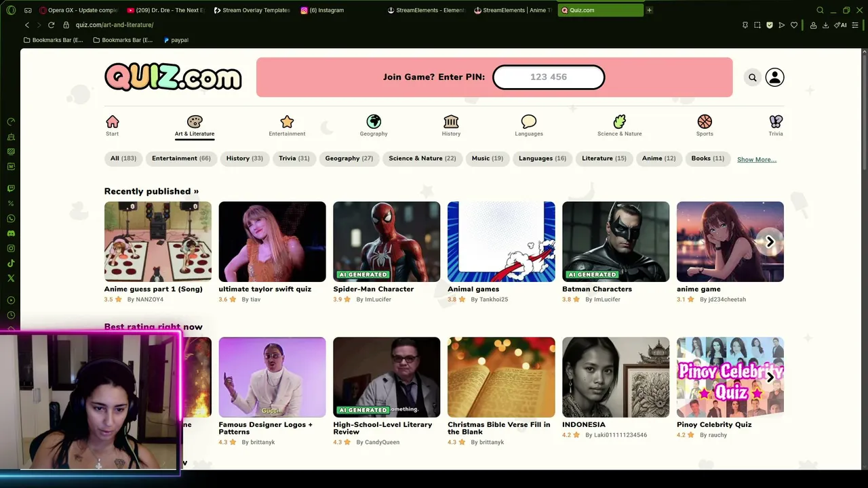Click the pin icon in the address bar
The height and width of the screenshot is (488, 868).
(x=745, y=25)
